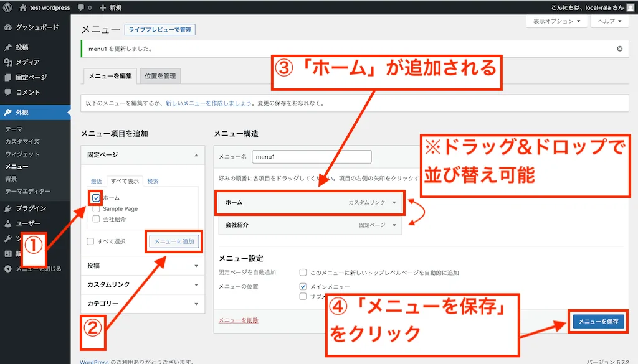Open the ヘルプ dropdown
The image size is (638, 364).
coord(609,21)
